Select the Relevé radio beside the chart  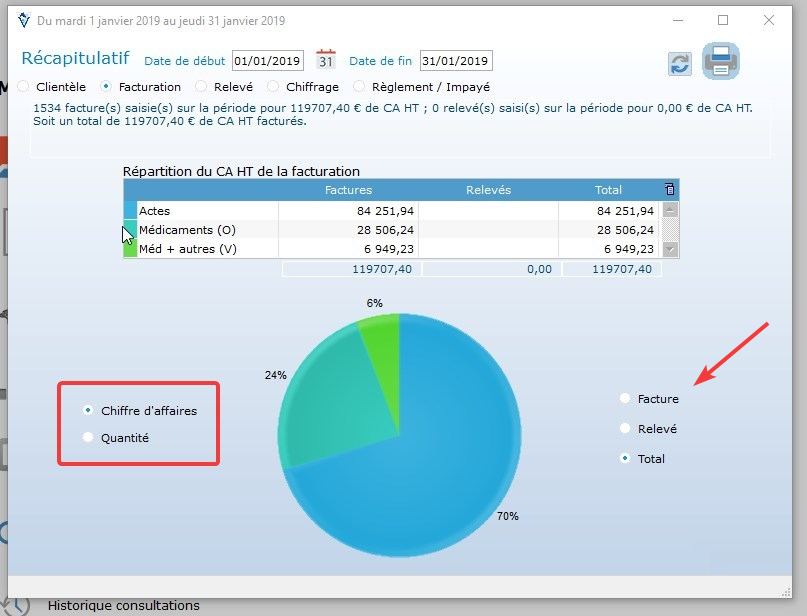(625, 428)
